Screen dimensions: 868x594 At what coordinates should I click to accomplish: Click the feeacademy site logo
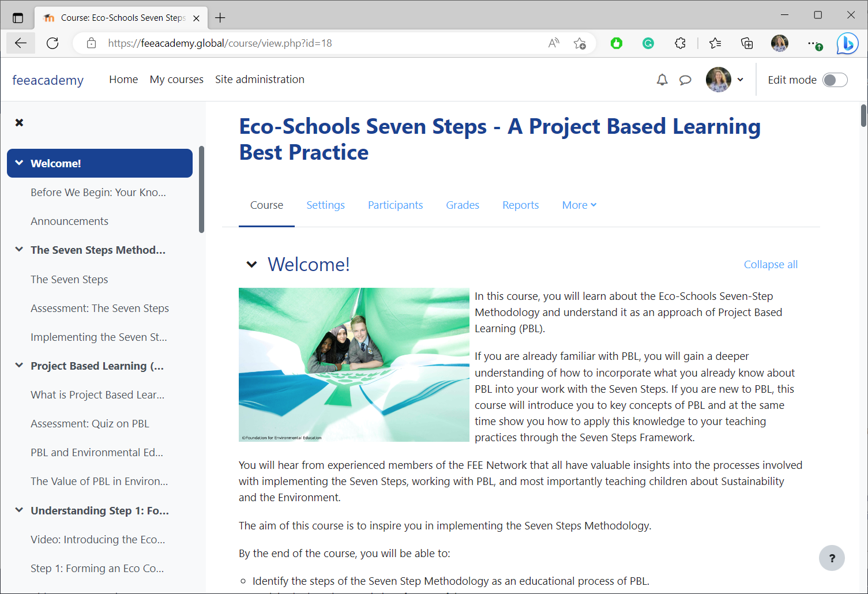click(48, 80)
